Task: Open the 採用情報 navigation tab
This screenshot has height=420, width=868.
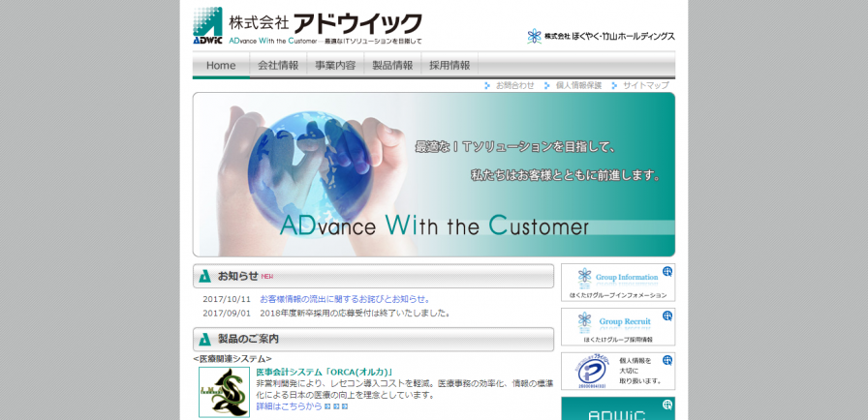Action: point(449,65)
